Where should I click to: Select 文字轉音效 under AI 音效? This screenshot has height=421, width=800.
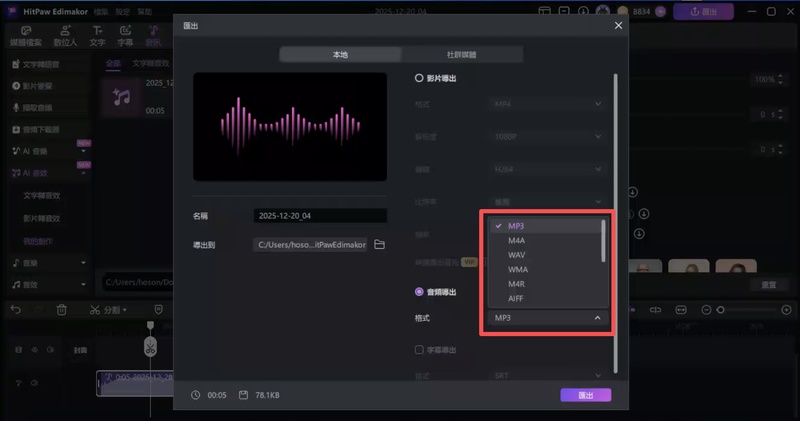point(42,195)
